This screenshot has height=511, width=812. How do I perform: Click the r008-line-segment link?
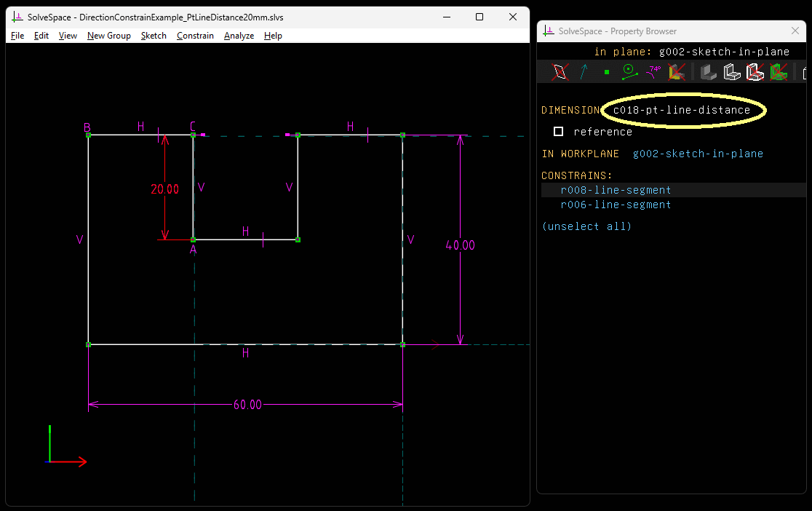(x=616, y=190)
